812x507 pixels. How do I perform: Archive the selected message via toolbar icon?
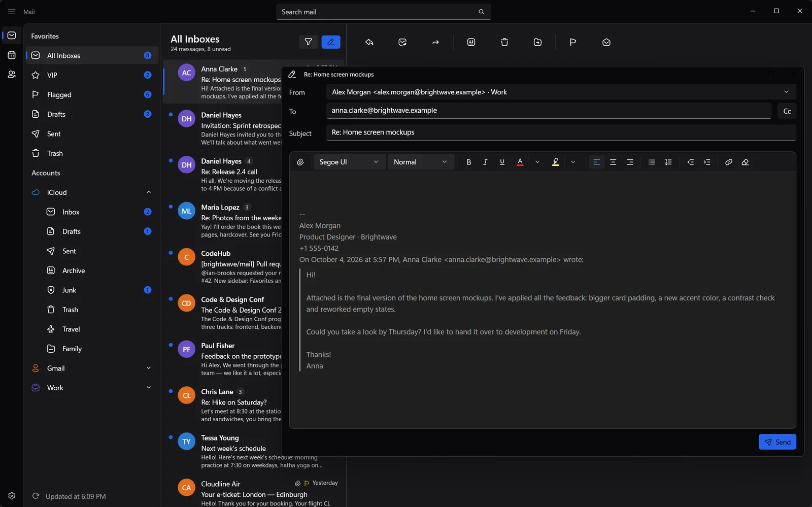pos(471,42)
